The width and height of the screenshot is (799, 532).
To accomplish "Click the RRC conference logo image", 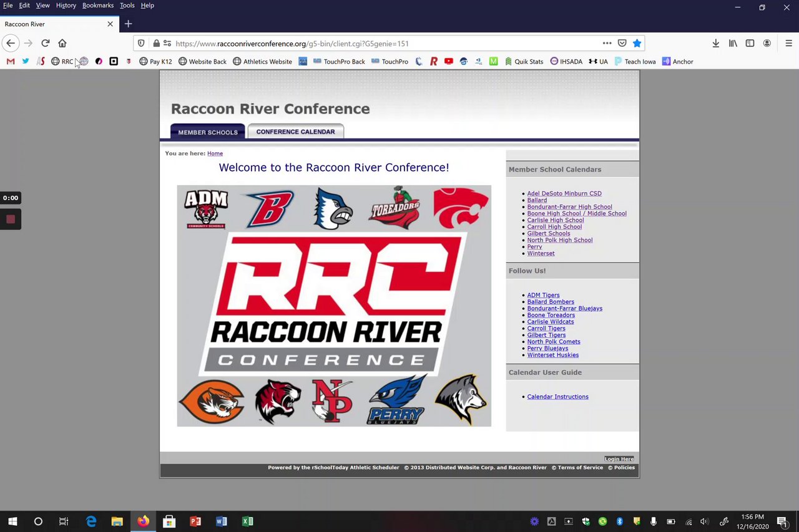I will 334,306.
